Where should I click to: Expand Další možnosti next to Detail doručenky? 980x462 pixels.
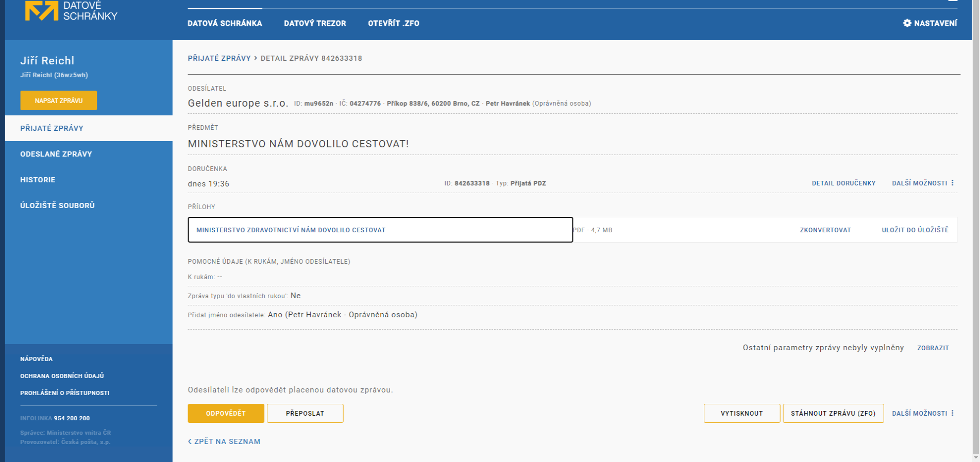(923, 183)
